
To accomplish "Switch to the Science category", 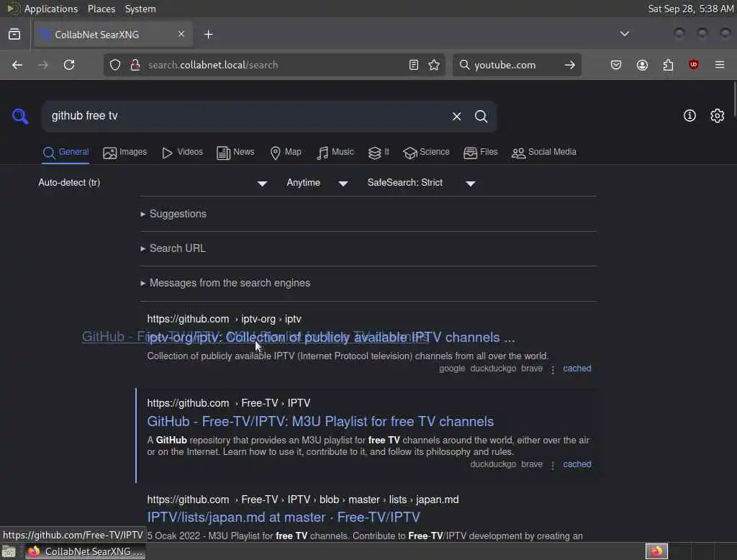I will click(x=426, y=153).
